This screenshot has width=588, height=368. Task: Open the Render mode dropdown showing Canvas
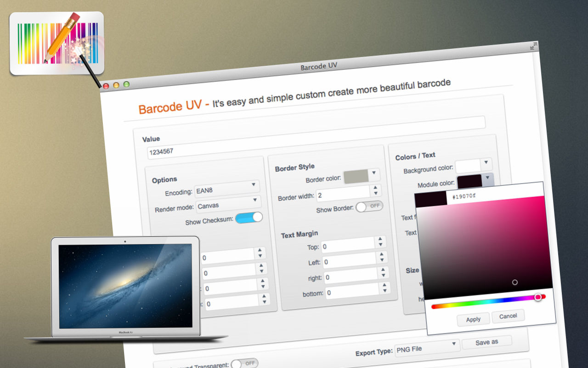click(229, 203)
